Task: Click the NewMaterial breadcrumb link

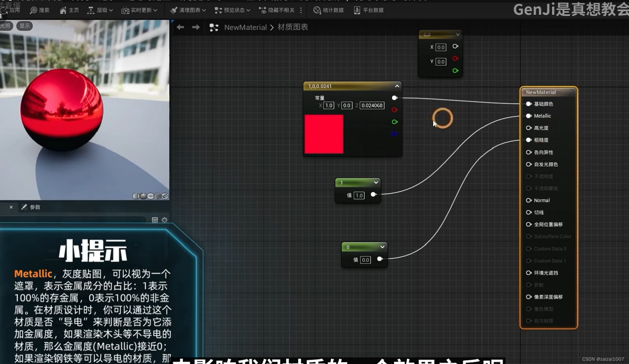Action: pos(245,27)
